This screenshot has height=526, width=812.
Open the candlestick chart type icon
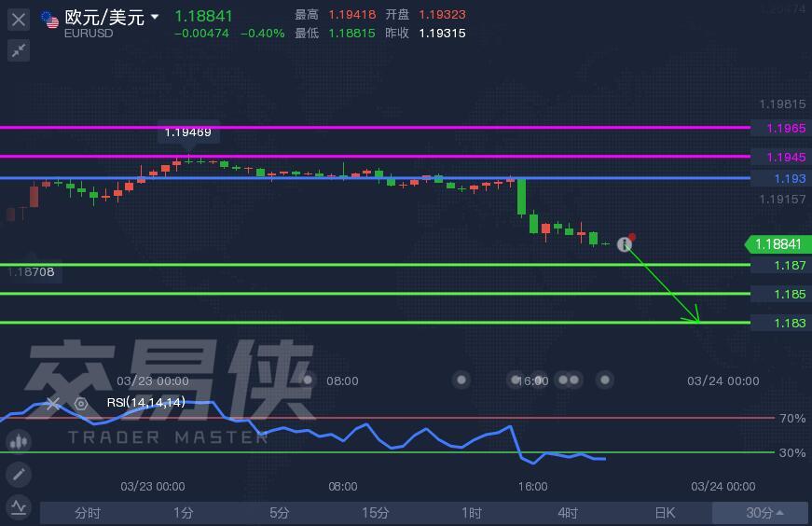click(x=20, y=441)
